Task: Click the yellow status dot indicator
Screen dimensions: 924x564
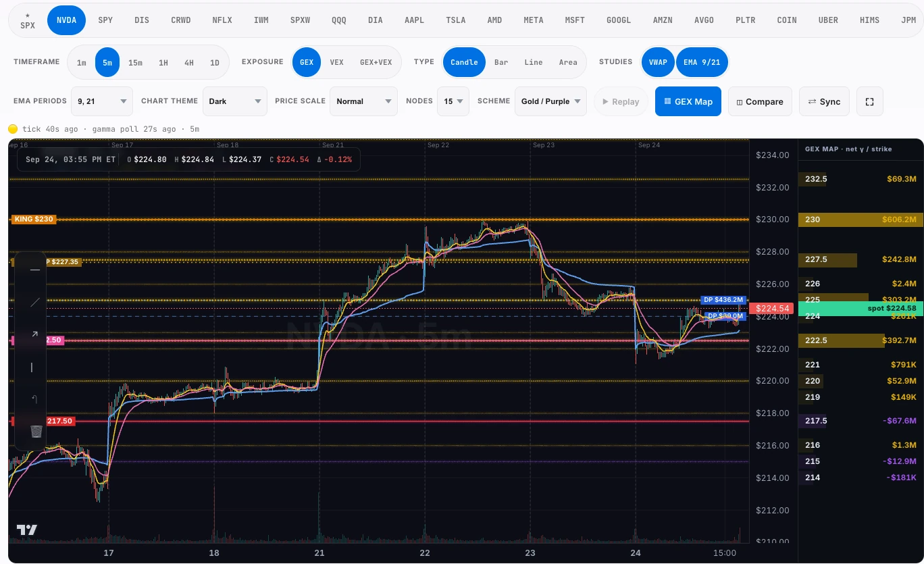Action: click(13, 128)
